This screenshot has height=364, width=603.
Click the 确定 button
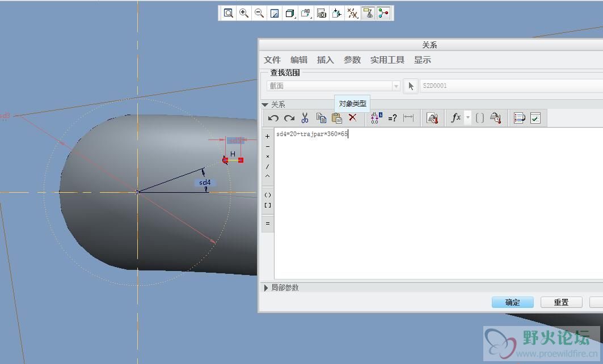(512, 303)
